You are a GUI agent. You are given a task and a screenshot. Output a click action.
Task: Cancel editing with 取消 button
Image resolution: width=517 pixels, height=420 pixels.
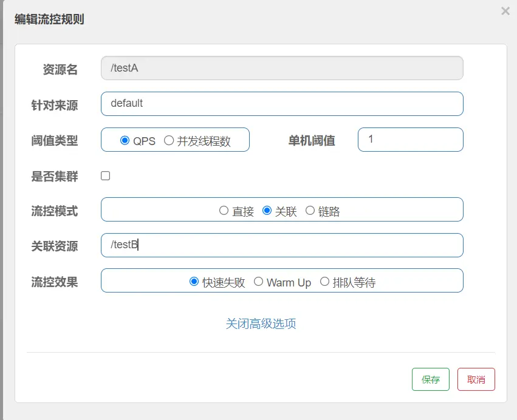pyautogui.click(x=476, y=379)
